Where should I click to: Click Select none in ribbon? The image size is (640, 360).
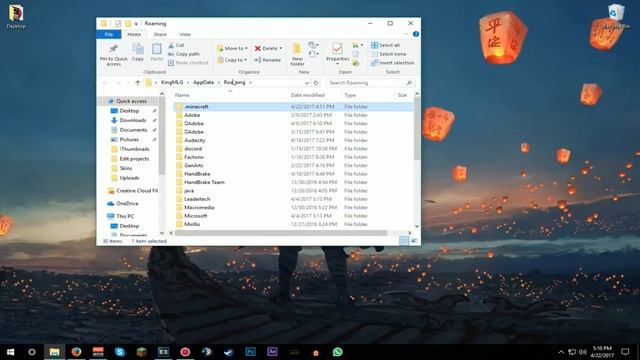[x=389, y=54]
